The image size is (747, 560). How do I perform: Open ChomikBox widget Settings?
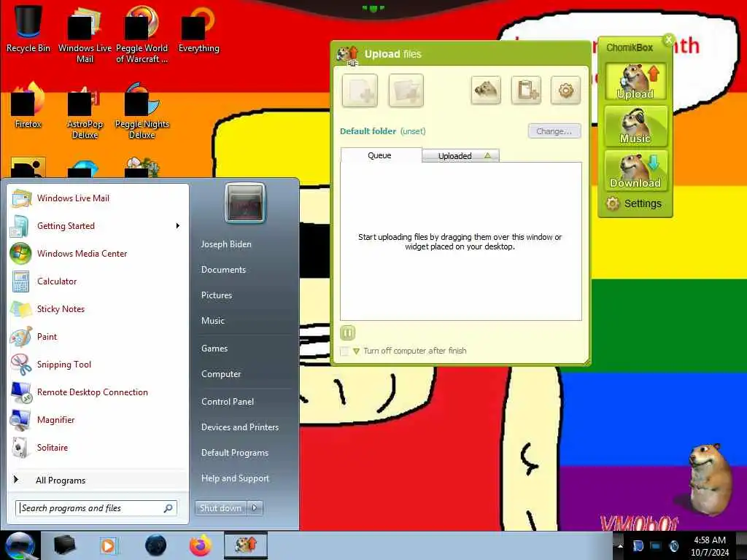point(634,204)
